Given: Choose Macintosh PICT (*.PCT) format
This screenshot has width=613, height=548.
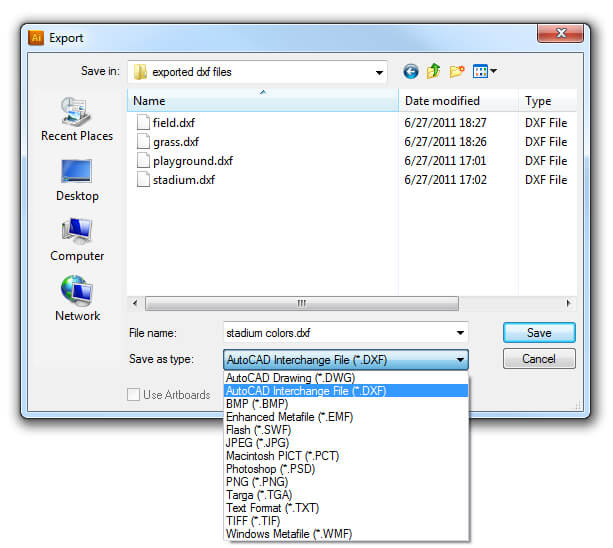Looking at the screenshot, I should [x=346, y=456].
